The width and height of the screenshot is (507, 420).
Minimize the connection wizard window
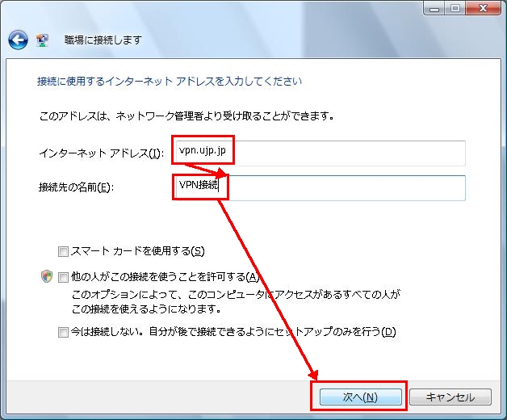pos(434,8)
